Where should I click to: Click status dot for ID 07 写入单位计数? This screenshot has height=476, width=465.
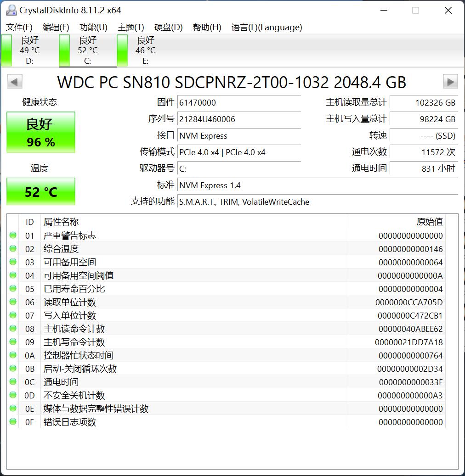click(13, 315)
